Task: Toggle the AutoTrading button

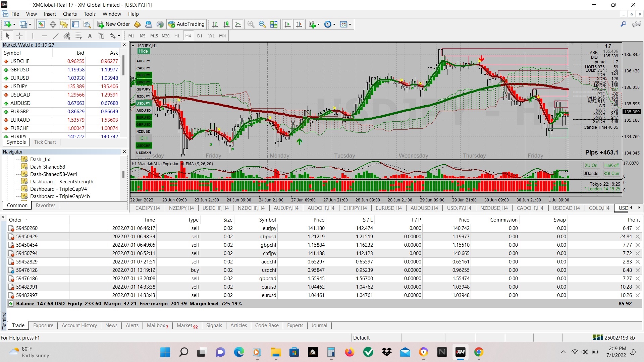Action: 186,24
